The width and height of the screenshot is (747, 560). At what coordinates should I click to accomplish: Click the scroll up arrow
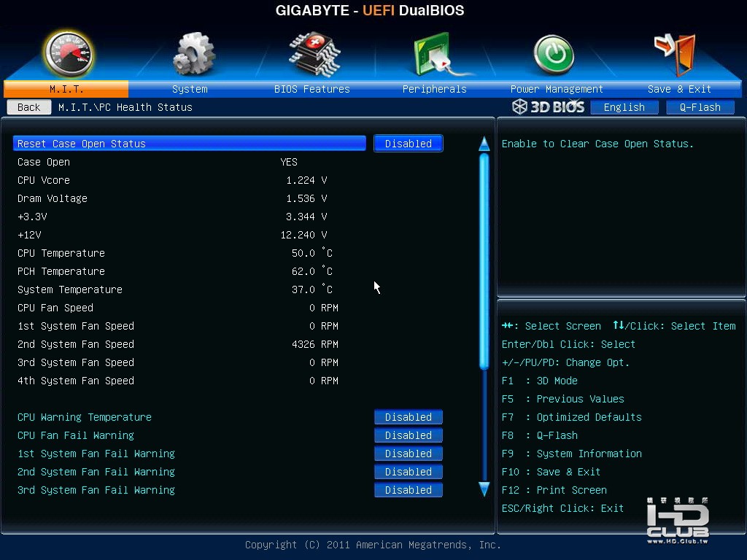coord(484,144)
